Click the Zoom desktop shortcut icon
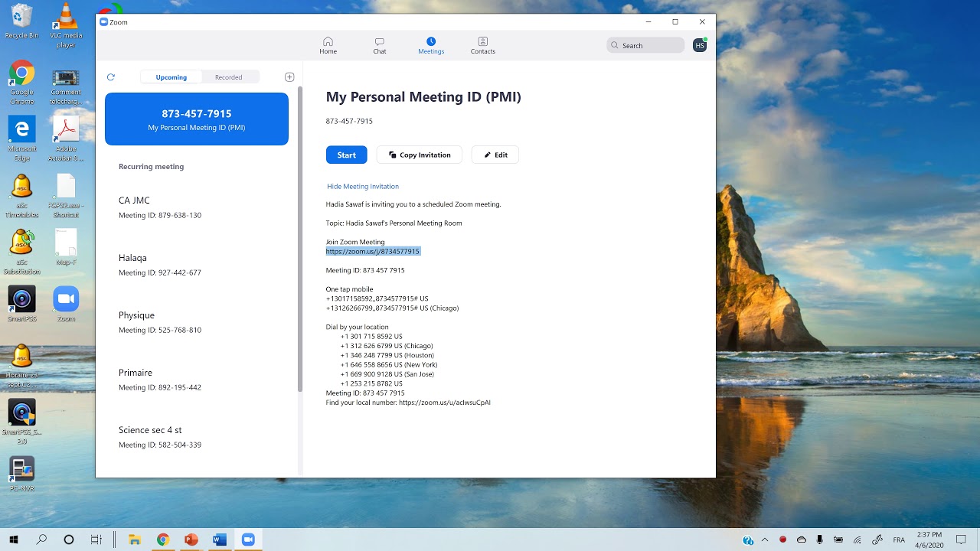Image resolution: width=980 pixels, height=551 pixels. [66, 304]
